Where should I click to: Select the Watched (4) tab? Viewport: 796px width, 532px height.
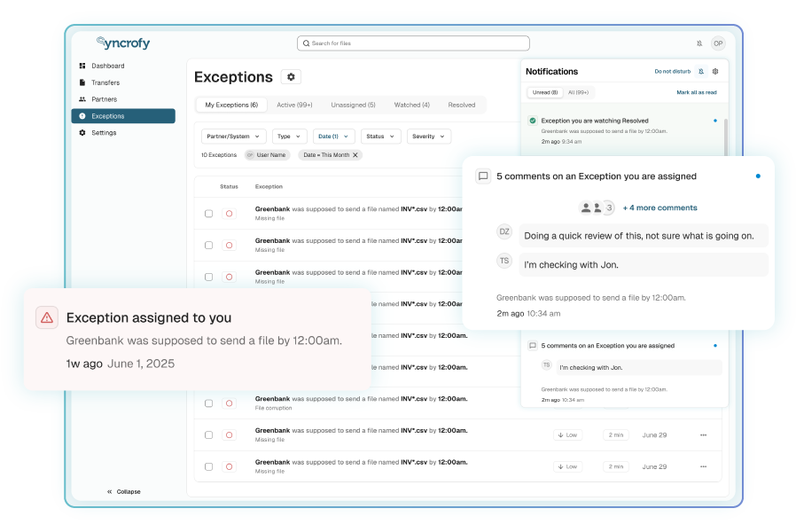click(411, 105)
